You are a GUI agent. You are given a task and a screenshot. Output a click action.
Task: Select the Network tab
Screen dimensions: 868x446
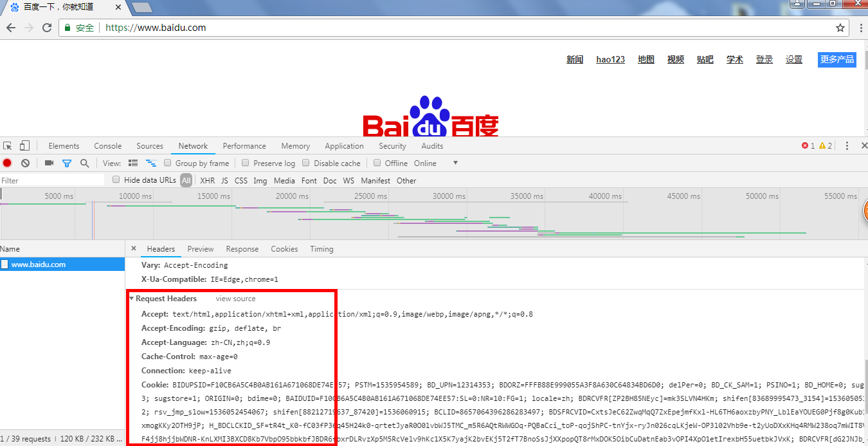coord(193,146)
